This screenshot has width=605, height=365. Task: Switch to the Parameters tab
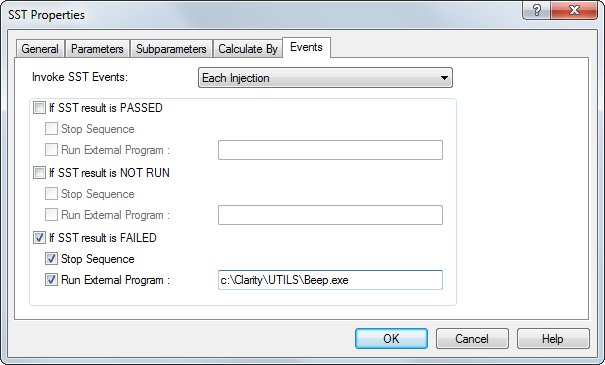click(97, 49)
